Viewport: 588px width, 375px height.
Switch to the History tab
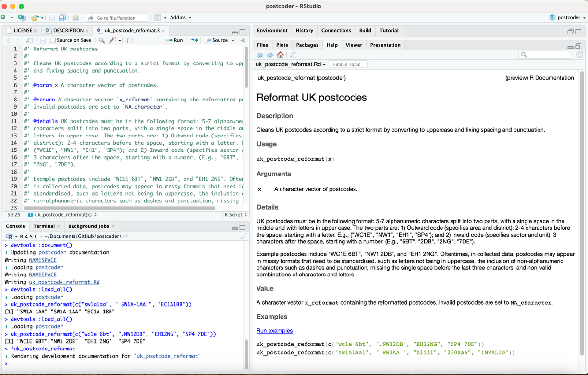[x=305, y=30]
